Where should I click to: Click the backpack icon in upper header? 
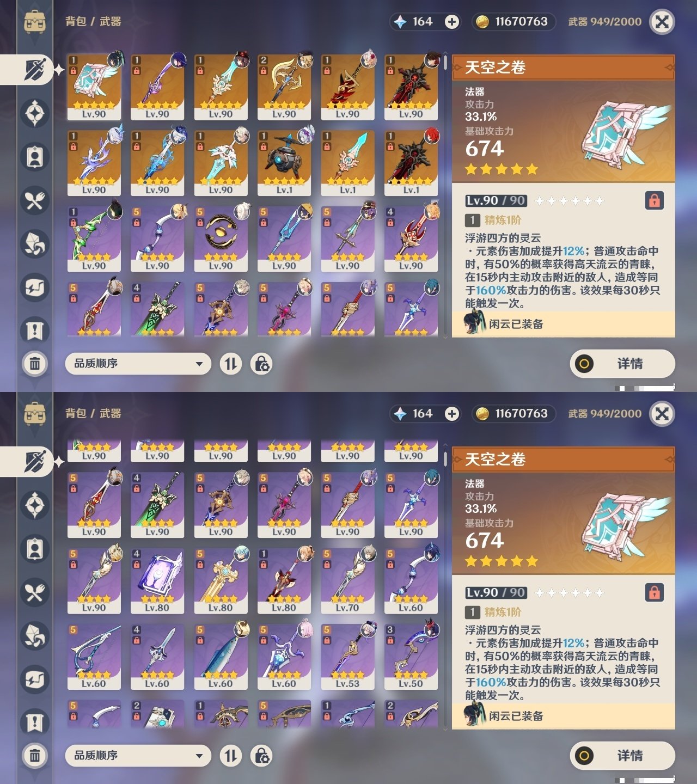point(35,21)
